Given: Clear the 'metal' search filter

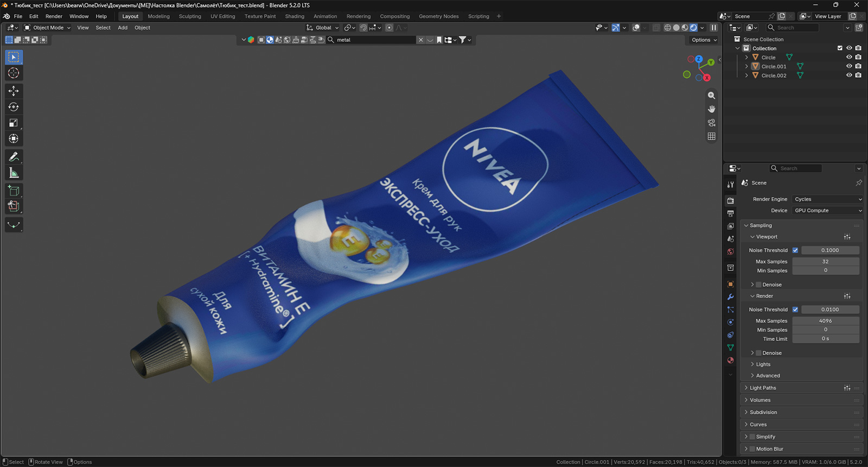Looking at the screenshot, I should pyautogui.click(x=420, y=40).
